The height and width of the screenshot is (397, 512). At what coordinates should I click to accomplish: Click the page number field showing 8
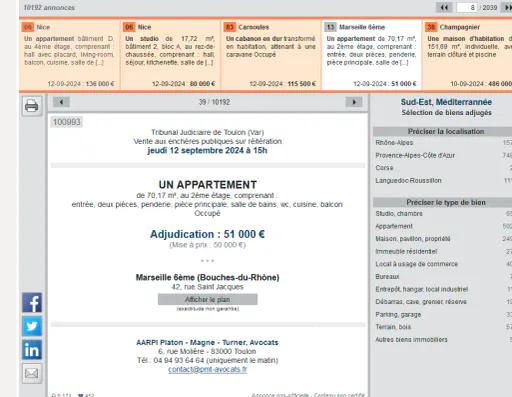pos(467,7)
